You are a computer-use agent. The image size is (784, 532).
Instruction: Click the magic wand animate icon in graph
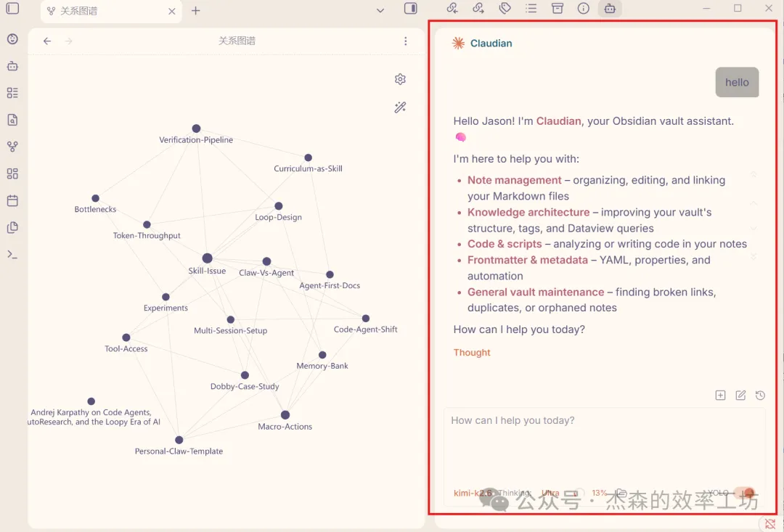[x=400, y=107]
